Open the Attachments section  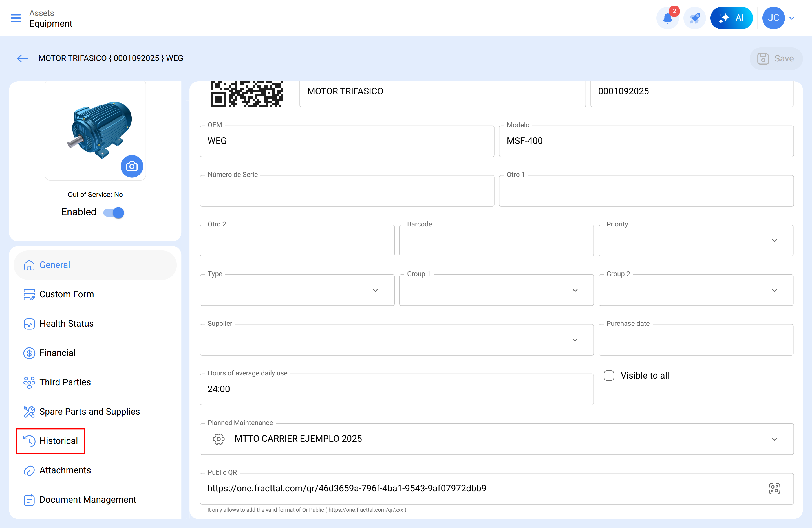(x=65, y=470)
